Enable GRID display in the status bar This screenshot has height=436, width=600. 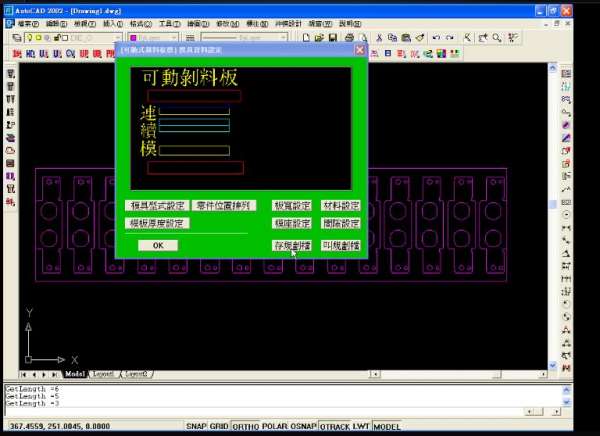pos(216,426)
